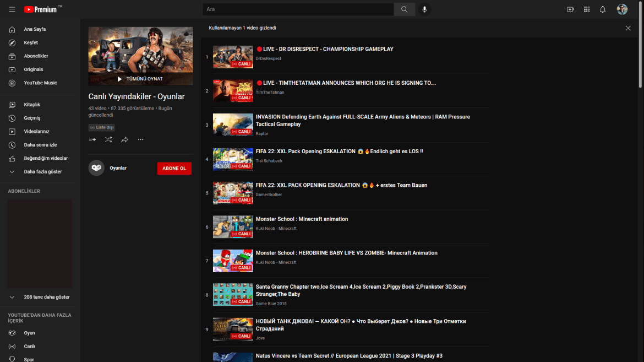Image resolution: width=644 pixels, height=362 pixels.
Task: Open Raptor channel link
Action: (262, 134)
